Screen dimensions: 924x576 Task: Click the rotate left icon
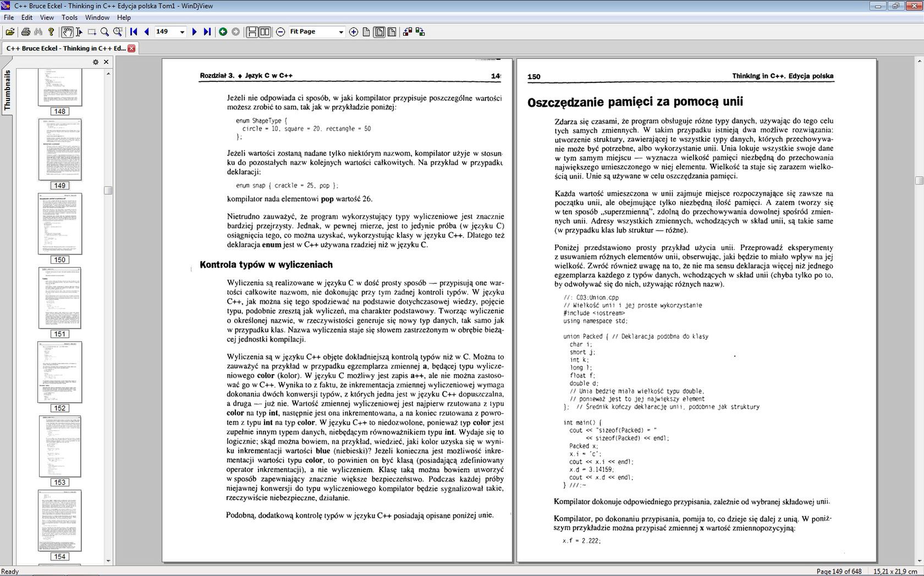[408, 32]
